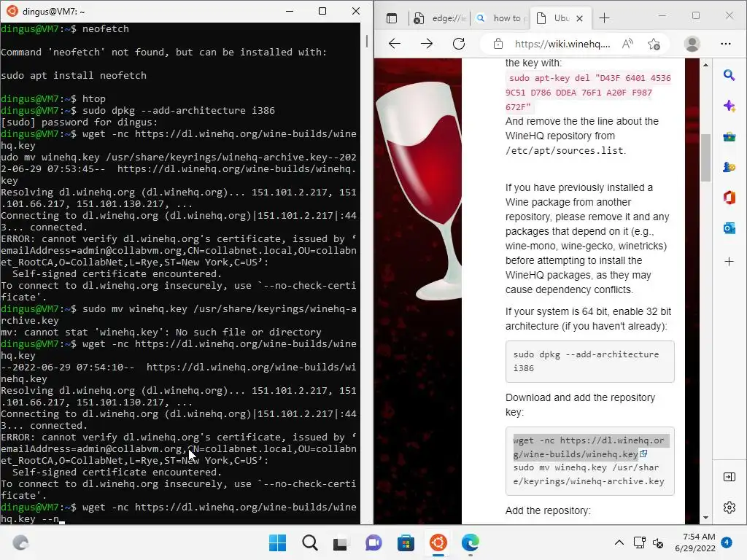
Task: Close the 'Ubu' browser tab
Action: (x=580, y=18)
